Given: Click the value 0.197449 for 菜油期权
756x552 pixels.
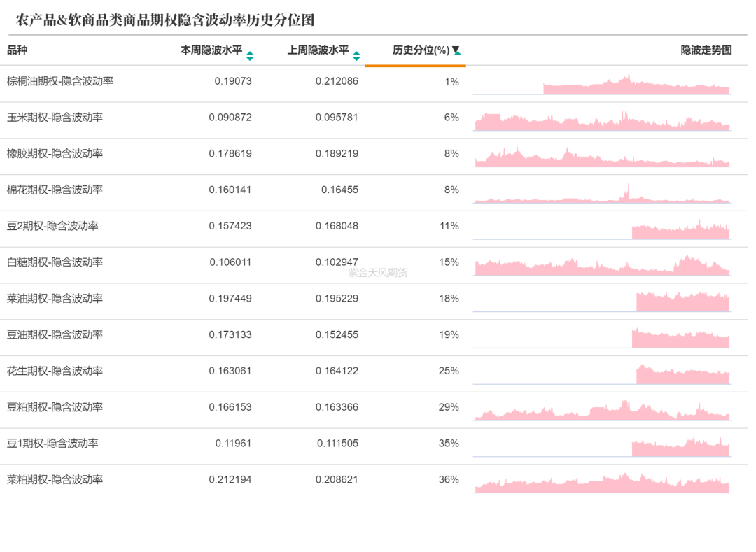Looking at the screenshot, I should pos(230,298).
